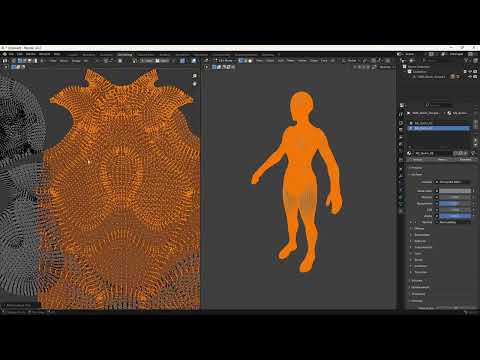
Task: Open the Tool properties tab
Action: tap(401, 114)
